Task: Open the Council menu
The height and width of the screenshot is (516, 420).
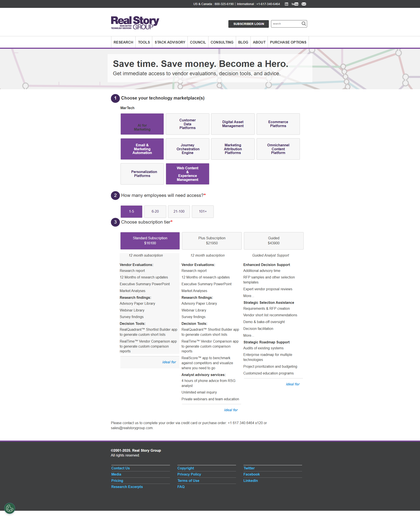Action: [198, 42]
